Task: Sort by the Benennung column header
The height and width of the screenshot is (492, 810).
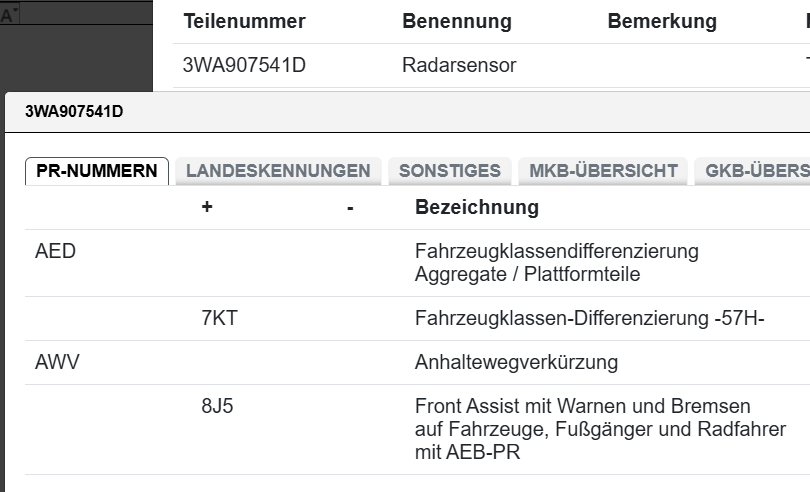Action: click(456, 21)
